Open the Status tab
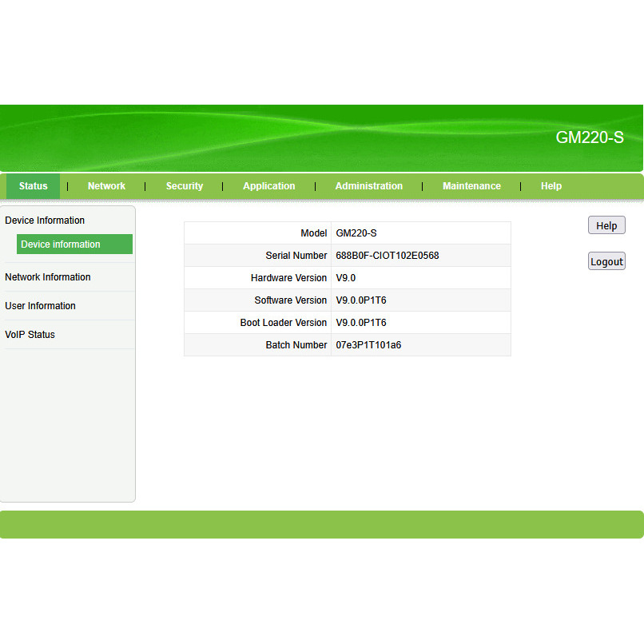The height and width of the screenshot is (644, 644). [34, 186]
